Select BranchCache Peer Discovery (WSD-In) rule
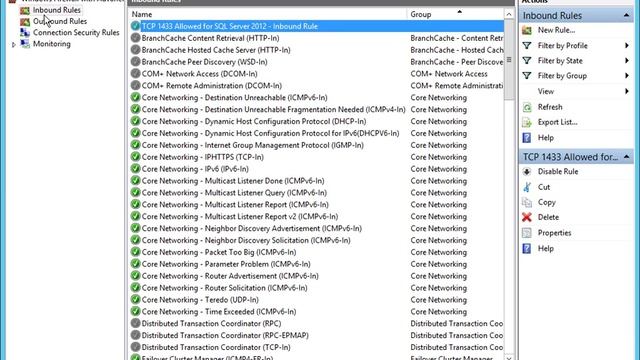This screenshot has width=640, height=360. pos(204,62)
